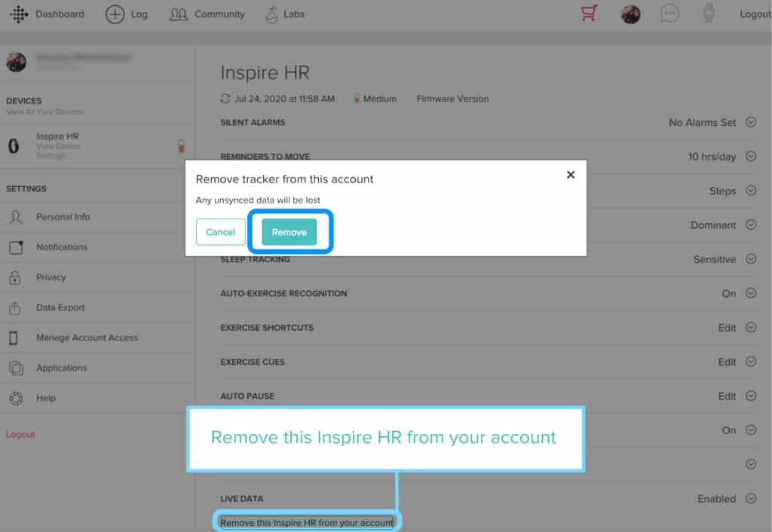Open the messages chat bubble icon

pyautogui.click(x=669, y=14)
